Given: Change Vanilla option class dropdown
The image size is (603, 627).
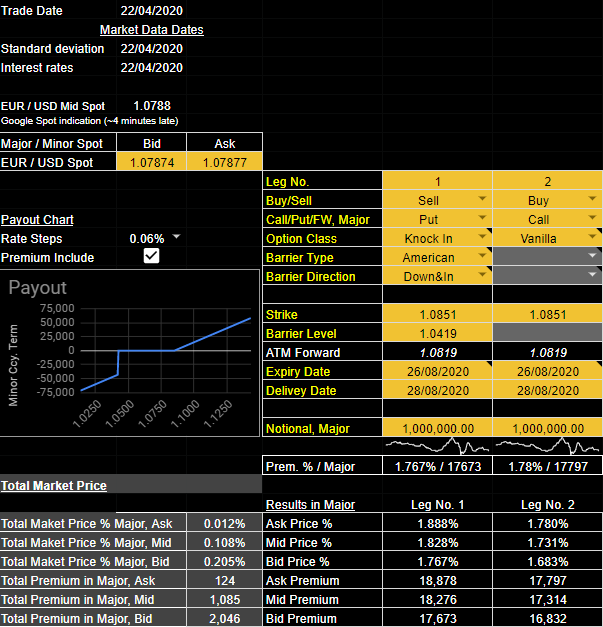Looking at the screenshot, I should (x=593, y=238).
